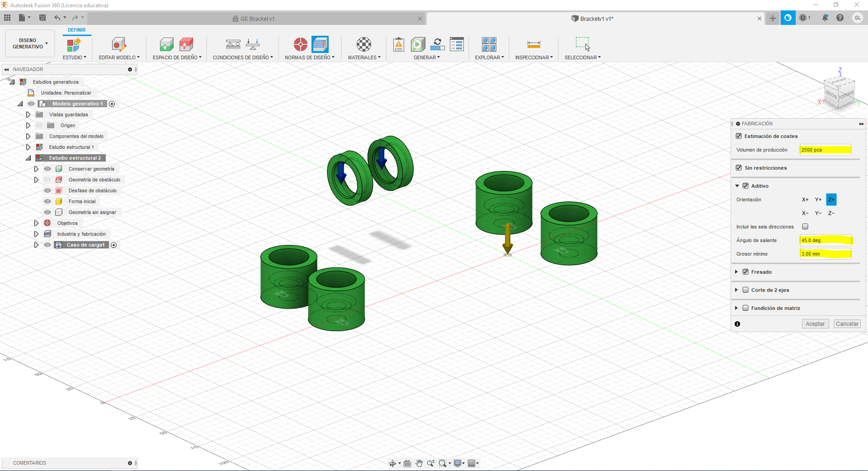Select Geometría sin asignar tree item
The width and height of the screenshot is (868, 471).
92,212
